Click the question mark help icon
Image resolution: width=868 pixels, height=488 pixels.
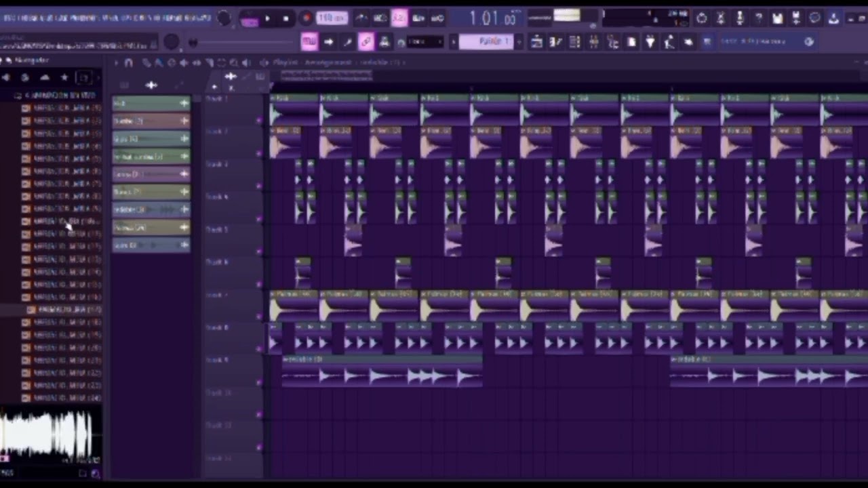[x=758, y=18]
